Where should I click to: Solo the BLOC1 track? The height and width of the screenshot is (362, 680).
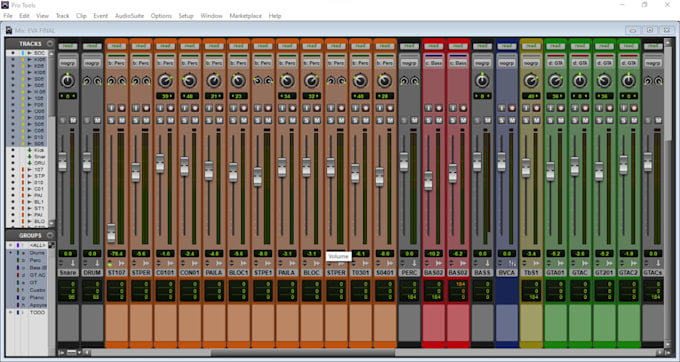(233, 120)
